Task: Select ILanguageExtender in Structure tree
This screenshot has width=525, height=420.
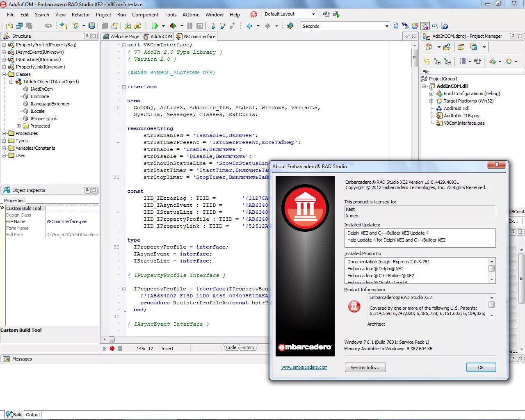Action: pyautogui.click(x=50, y=104)
